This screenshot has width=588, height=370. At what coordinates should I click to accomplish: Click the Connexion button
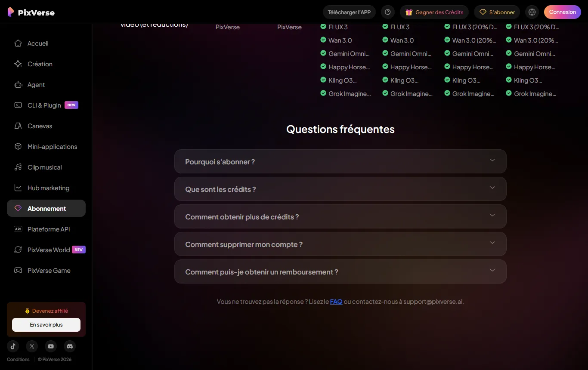(563, 12)
